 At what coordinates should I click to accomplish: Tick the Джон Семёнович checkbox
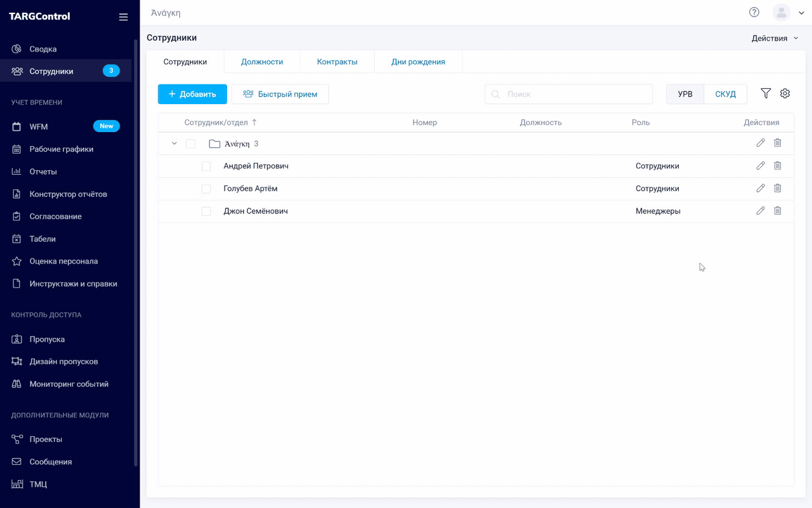point(206,211)
